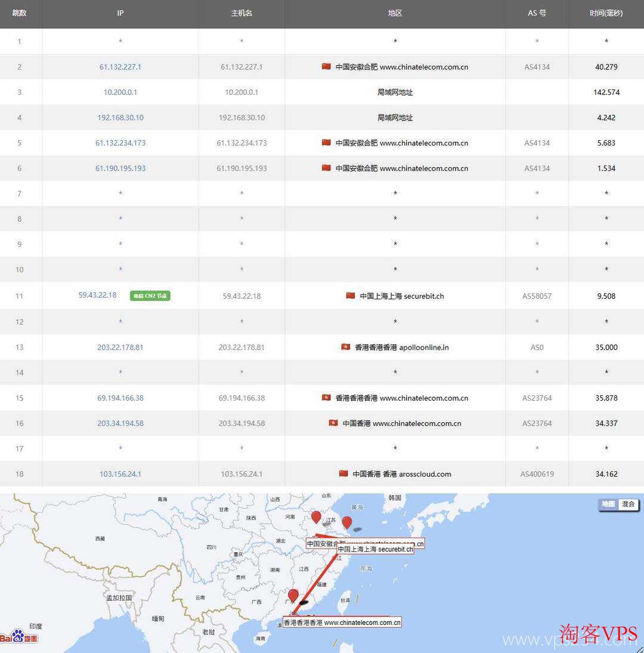Open IP link 61.132.234.173
644x653 pixels.
coord(120,143)
